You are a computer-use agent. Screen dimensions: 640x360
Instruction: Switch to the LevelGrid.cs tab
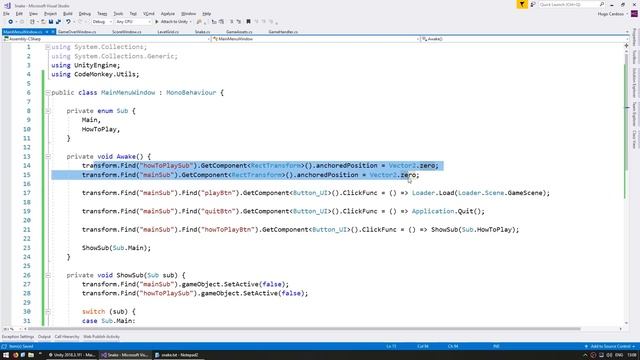168,32
